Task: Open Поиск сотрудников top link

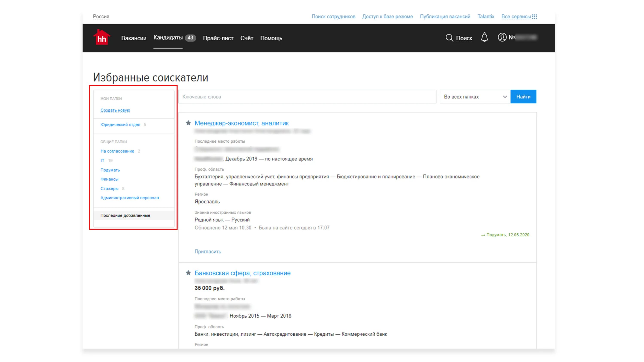Action: [x=333, y=17]
